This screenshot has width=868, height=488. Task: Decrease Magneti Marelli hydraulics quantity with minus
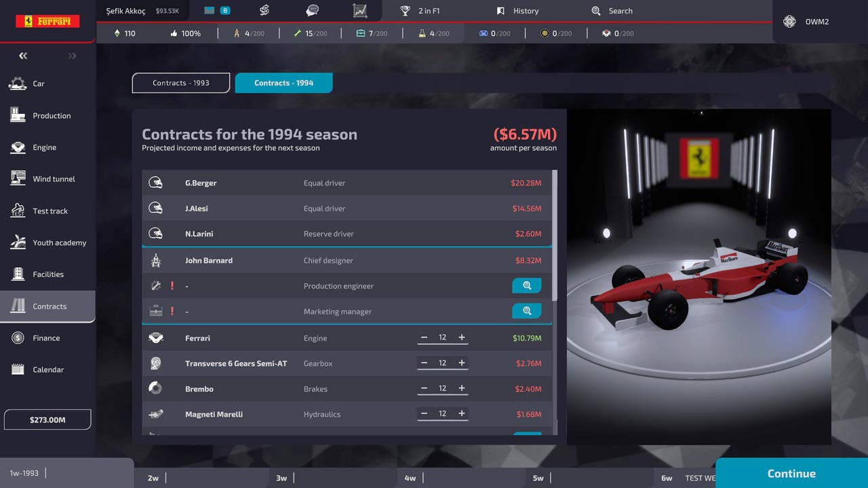425,413
